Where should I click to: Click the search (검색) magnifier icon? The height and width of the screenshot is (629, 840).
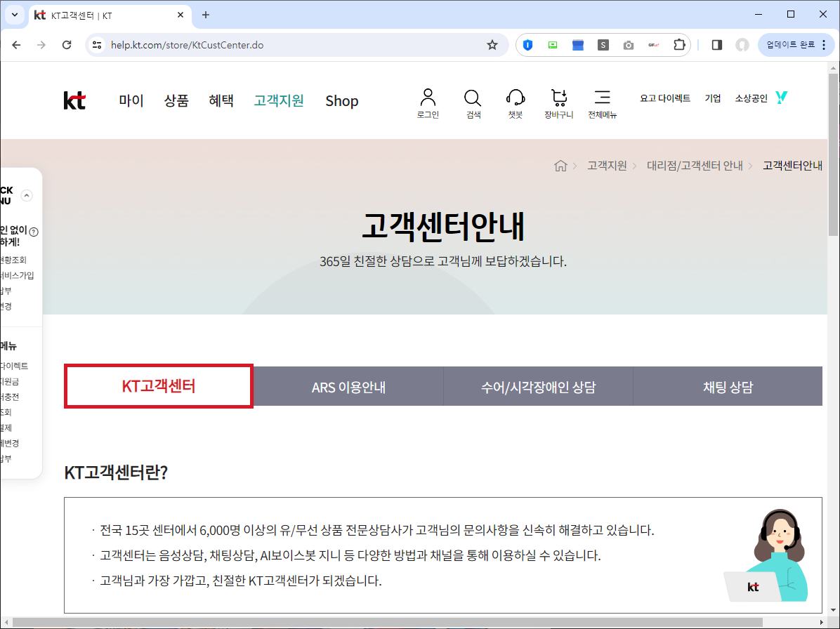[x=472, y=102]
